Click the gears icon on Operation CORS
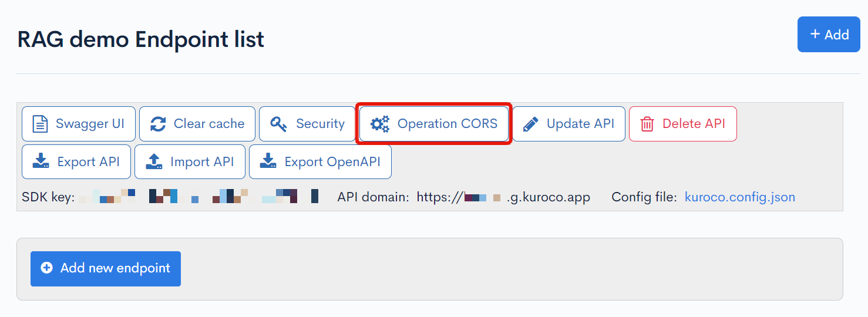The width and height of the screenshot is (868, 317). (380, 124)
